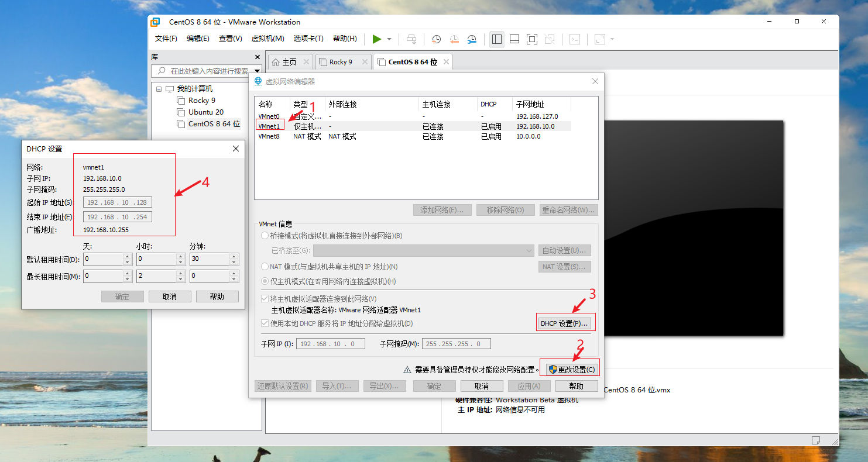This screenshot has width=868, height=462.
Task: Select the VMnet0 row in network list
Action: click(413, 116)
